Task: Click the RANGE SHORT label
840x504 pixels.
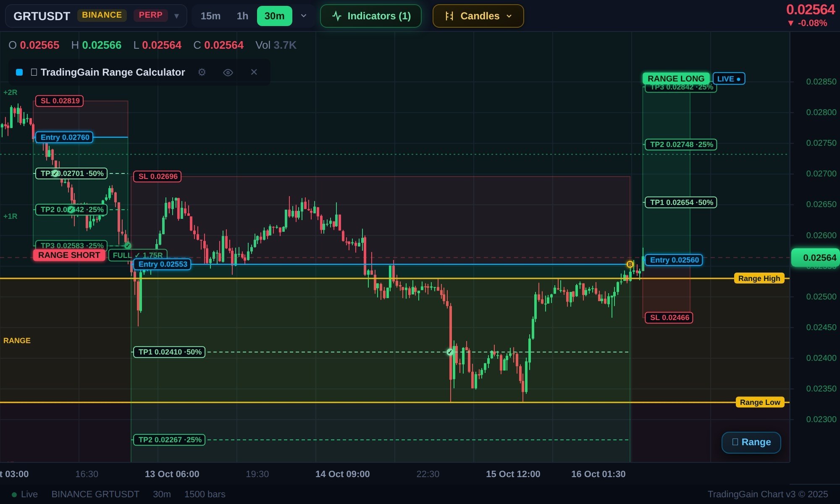Action: pos(69,255)
